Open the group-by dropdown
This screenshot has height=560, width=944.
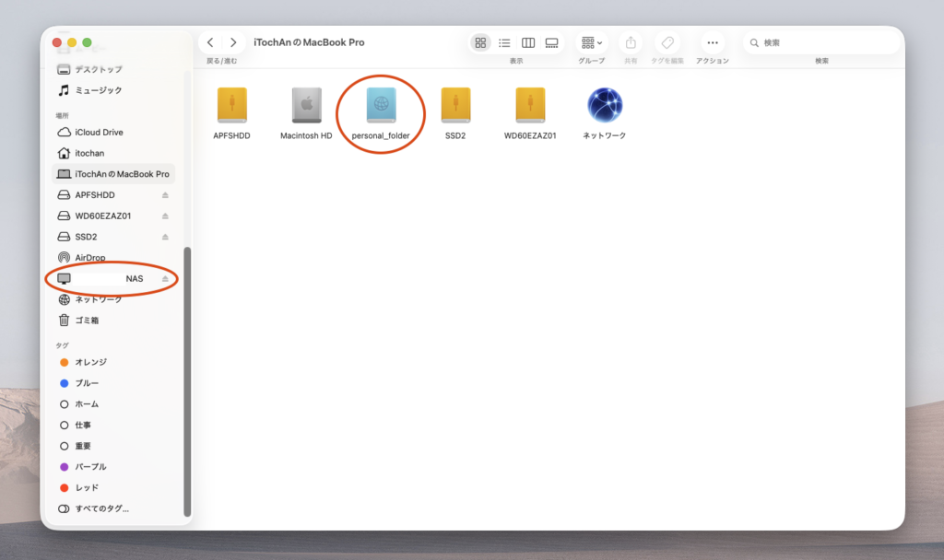pyautogui.click(x=592, y=43)
